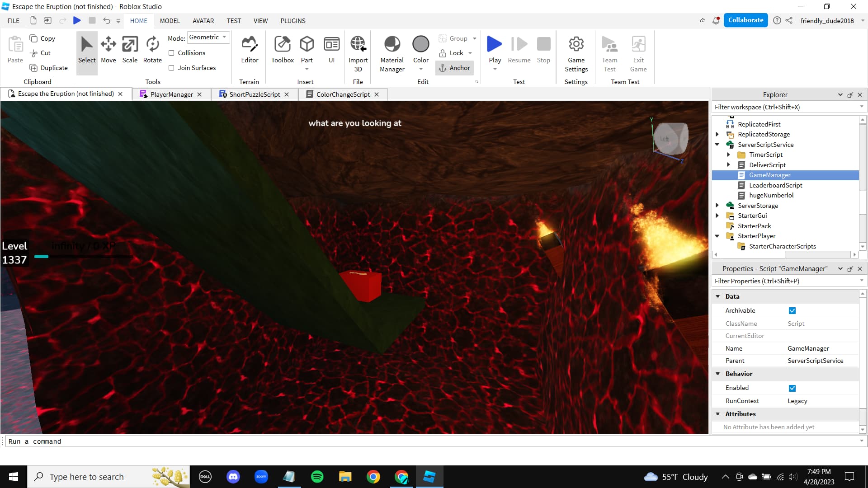The height and width of the screenshot is (488, 868).
Task: Uncheck the Archivable property
Action: 792,310
